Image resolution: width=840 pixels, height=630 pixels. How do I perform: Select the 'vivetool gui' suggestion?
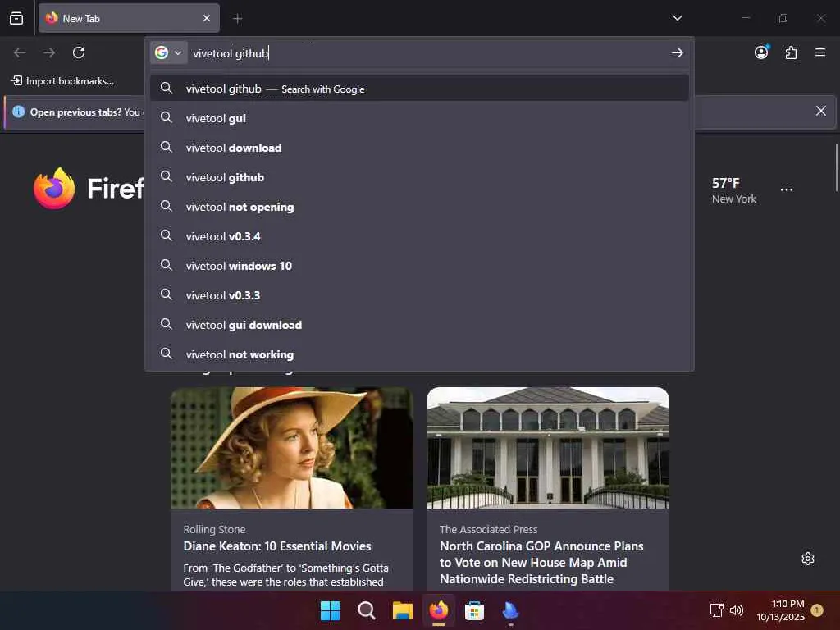[419, 118]
